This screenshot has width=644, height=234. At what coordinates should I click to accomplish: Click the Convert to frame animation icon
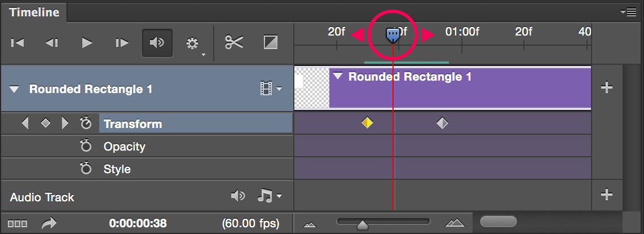pos(17,224)
